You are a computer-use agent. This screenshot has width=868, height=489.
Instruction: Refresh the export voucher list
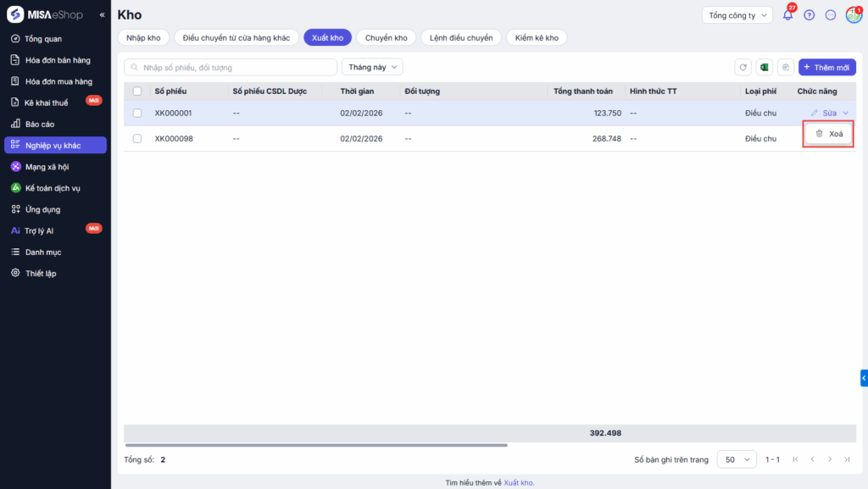pyautogui.click(x=743, y=67)
